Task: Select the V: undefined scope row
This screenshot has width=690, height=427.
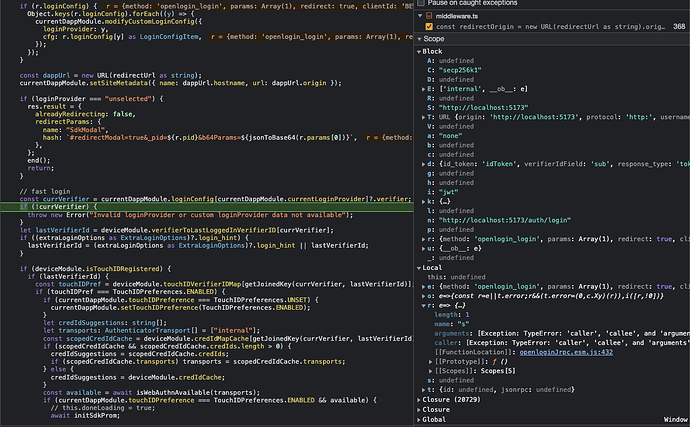Action: tap(451, 127)
